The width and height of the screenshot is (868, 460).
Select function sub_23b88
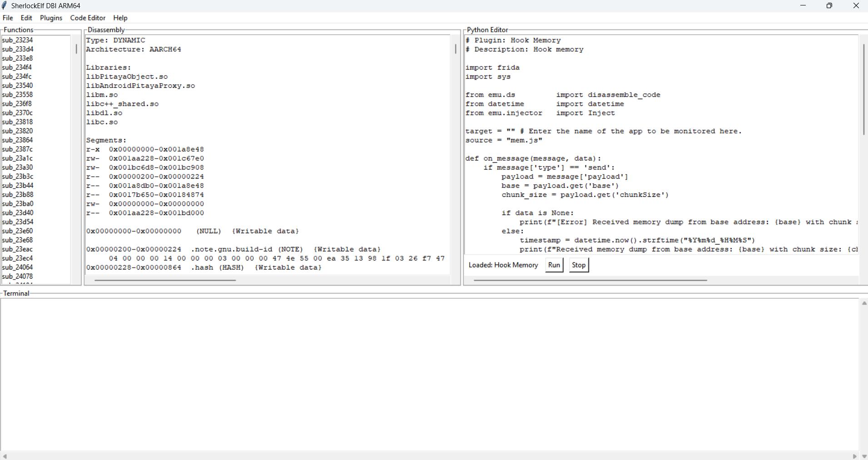(17, 195)
